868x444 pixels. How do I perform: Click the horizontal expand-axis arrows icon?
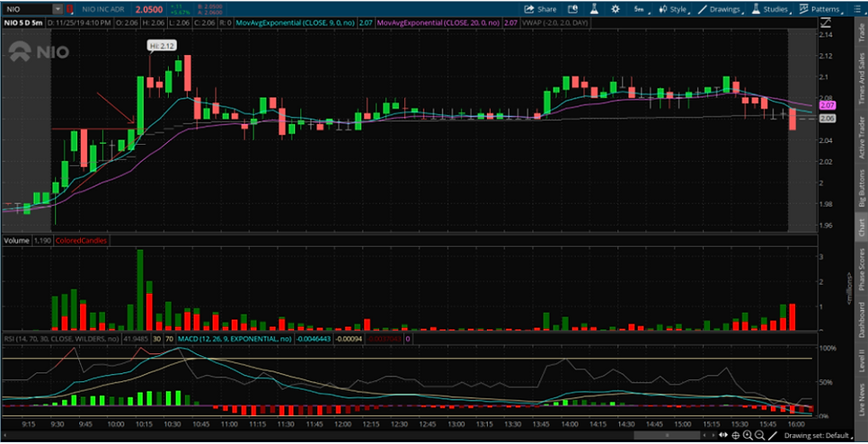pos(724,435)
